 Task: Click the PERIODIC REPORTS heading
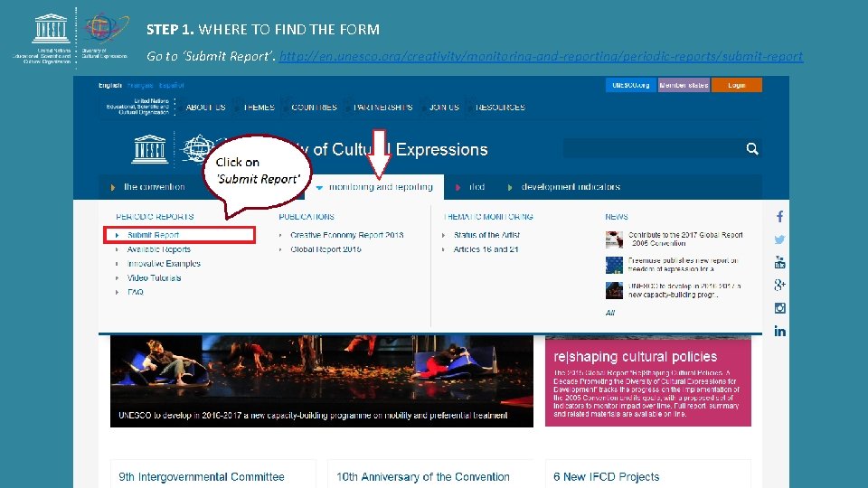coord(155,217)
